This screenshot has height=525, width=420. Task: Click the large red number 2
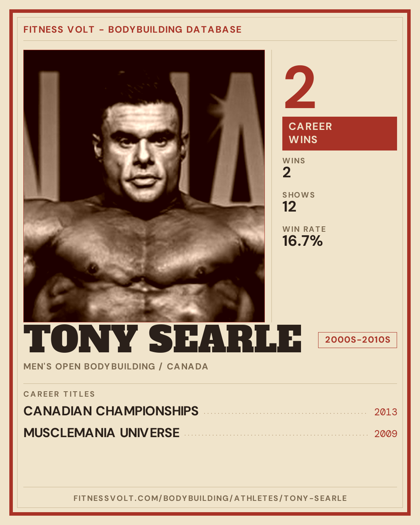tap(300, 87)
